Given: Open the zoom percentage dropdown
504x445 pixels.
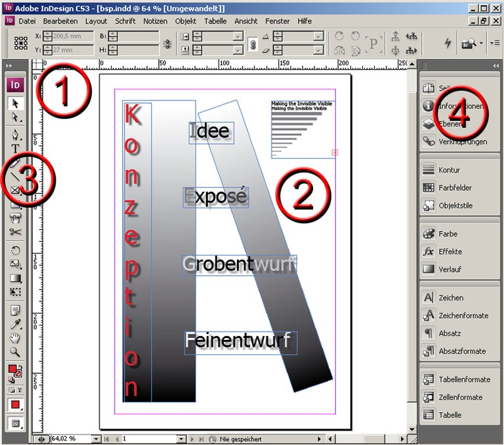Looking at the screenshot, I should coord(96,438).
